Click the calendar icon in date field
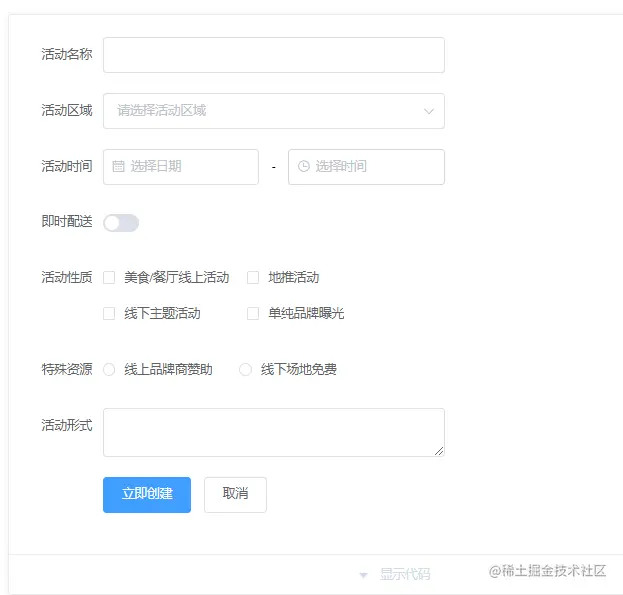 click(x=118, y=166)
